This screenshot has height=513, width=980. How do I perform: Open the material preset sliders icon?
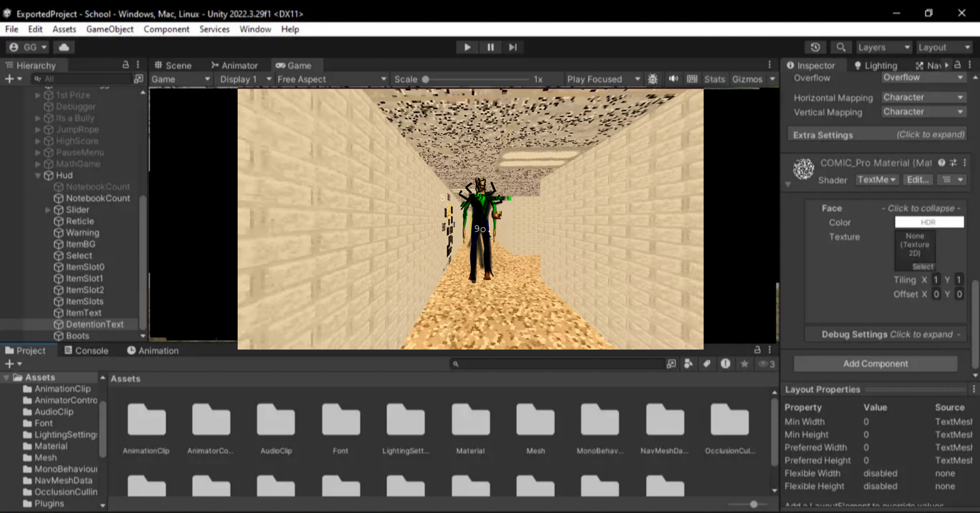click(x=953, y=163)
